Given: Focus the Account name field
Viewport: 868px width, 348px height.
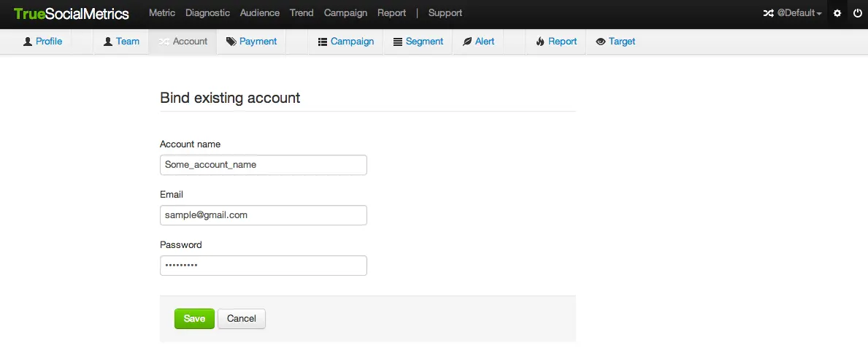Looking at the screenshot, I should point(263,165).
